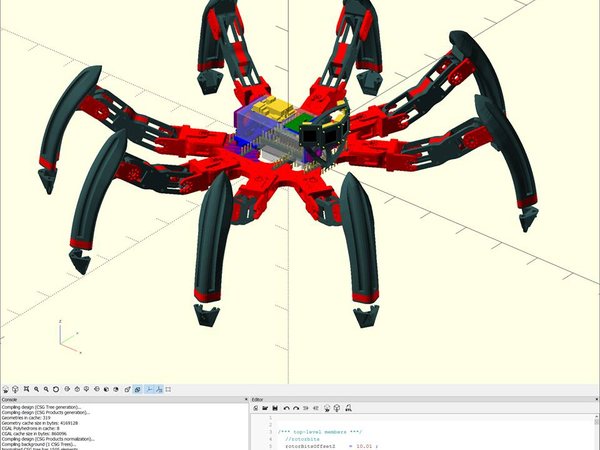Click the Render icon in viewport toolbar
Viewport: 600px width, 450px height.
pos(16,389)
